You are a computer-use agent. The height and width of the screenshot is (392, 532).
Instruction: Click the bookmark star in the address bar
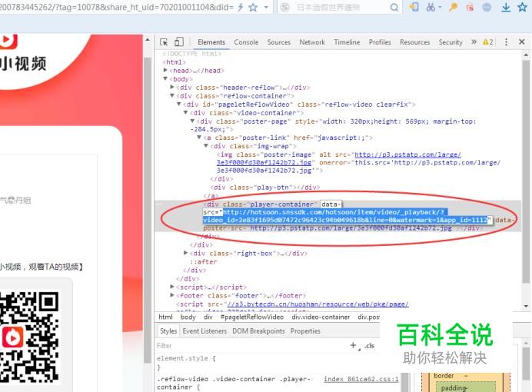(253, 7)
